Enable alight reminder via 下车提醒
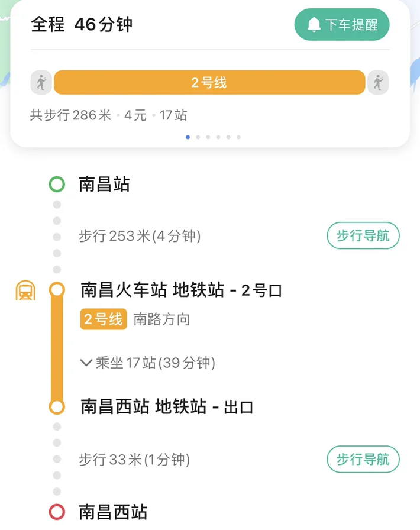Screen dimensions: 420x530 coord(341,24)
